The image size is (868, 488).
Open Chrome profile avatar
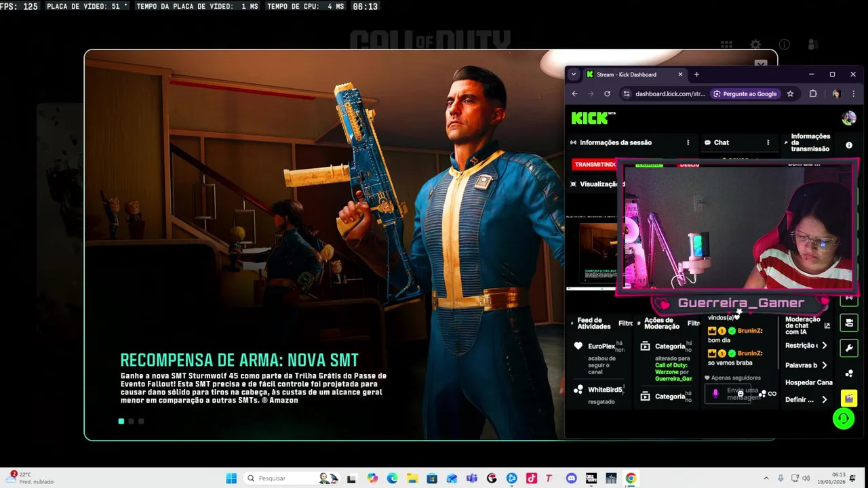pyautogui.click(x=836, y=94)
